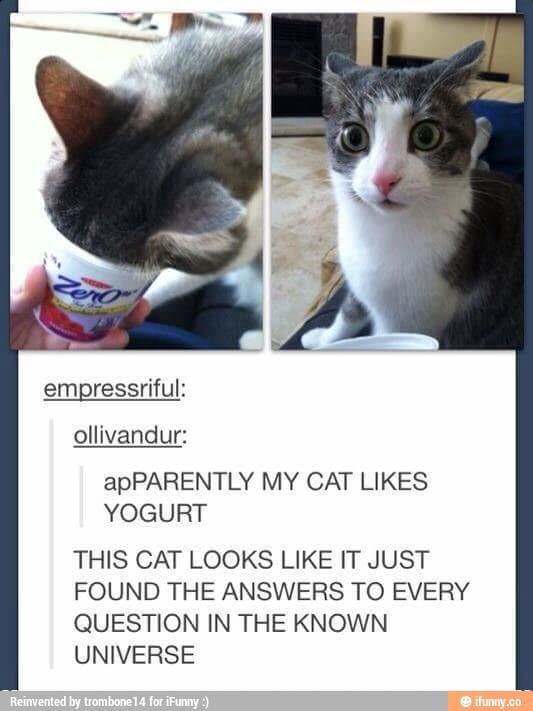
Task: Click the cat's pink nose
Action: click(x=386, y=181)
